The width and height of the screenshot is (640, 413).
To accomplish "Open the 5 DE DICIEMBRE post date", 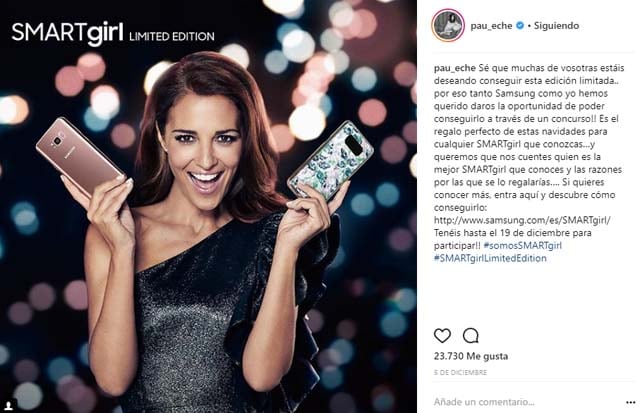I will [460, 373].
